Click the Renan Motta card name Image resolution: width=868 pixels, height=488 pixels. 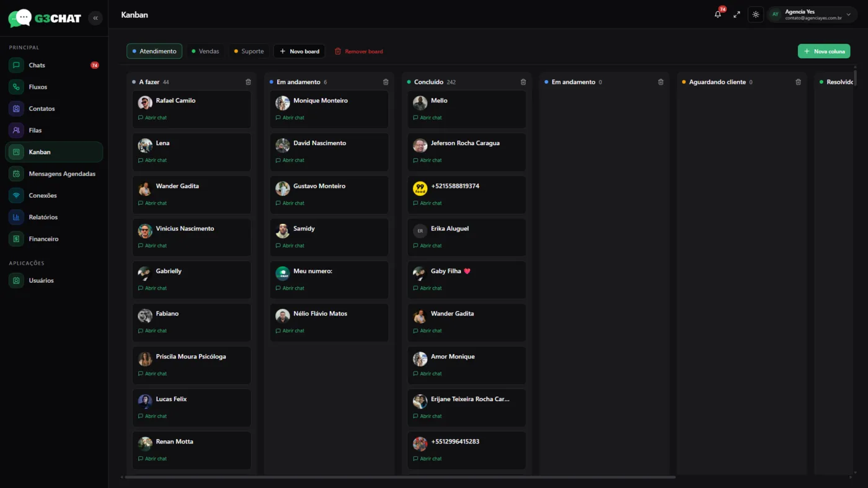point(174,441)
